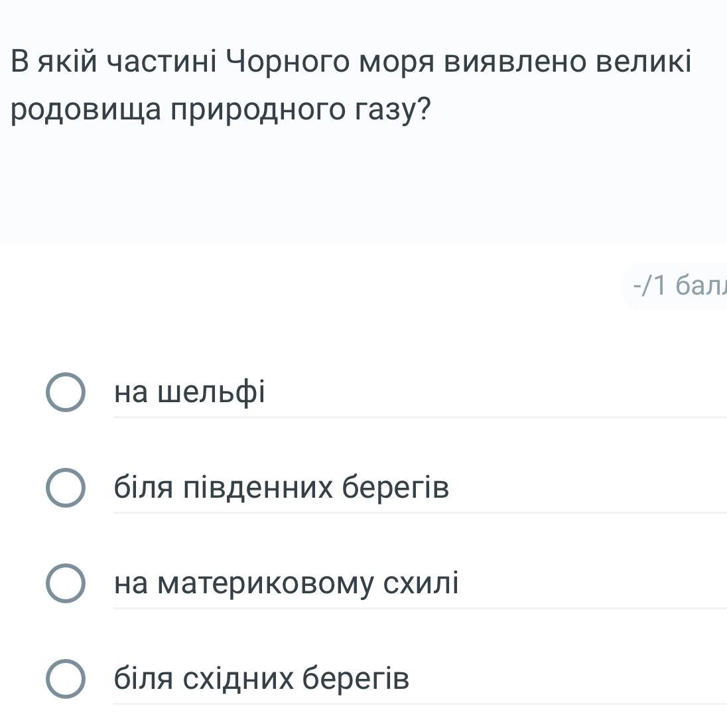Click the underline beneath "на материковому схилі"
The image size is (727, 728).
(x=419, y=608)
